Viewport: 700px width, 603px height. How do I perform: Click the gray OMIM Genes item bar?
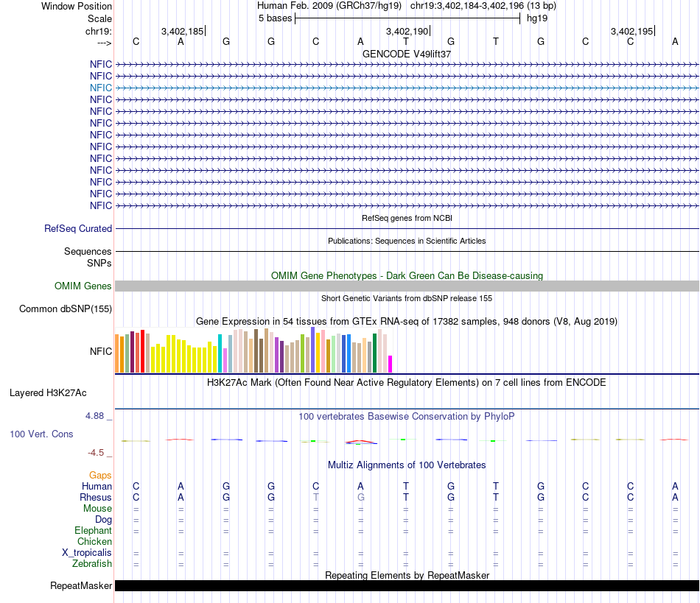pos(407,286)
